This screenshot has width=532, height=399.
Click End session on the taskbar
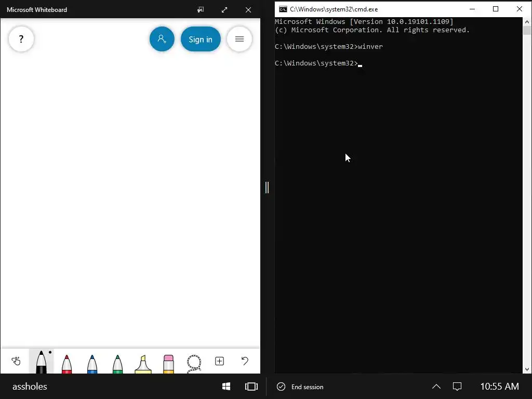[x=300, y=387]
